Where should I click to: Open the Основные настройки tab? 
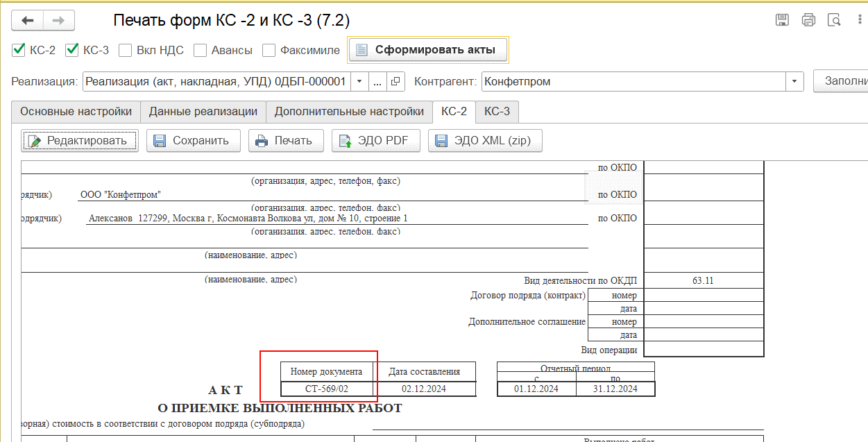click(76, 112)
